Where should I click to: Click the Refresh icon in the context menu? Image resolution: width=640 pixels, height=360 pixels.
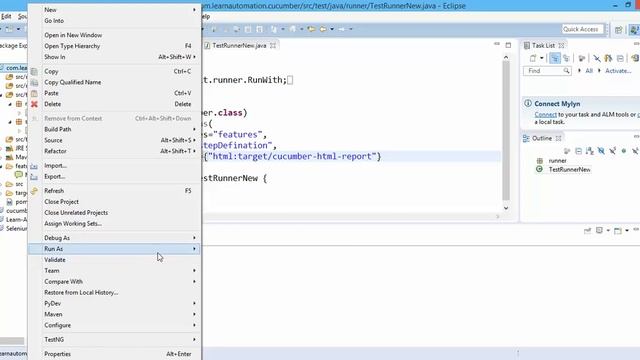click(34, 191)
